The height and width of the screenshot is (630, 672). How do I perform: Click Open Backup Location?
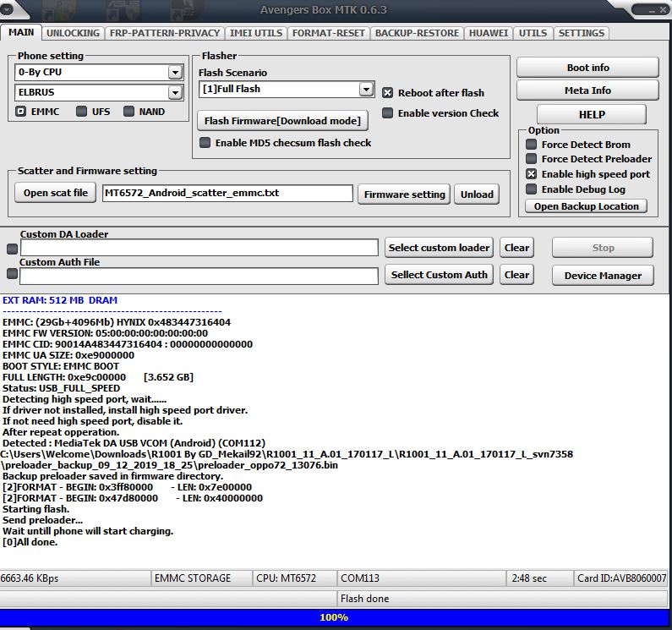tap(586, 206)
